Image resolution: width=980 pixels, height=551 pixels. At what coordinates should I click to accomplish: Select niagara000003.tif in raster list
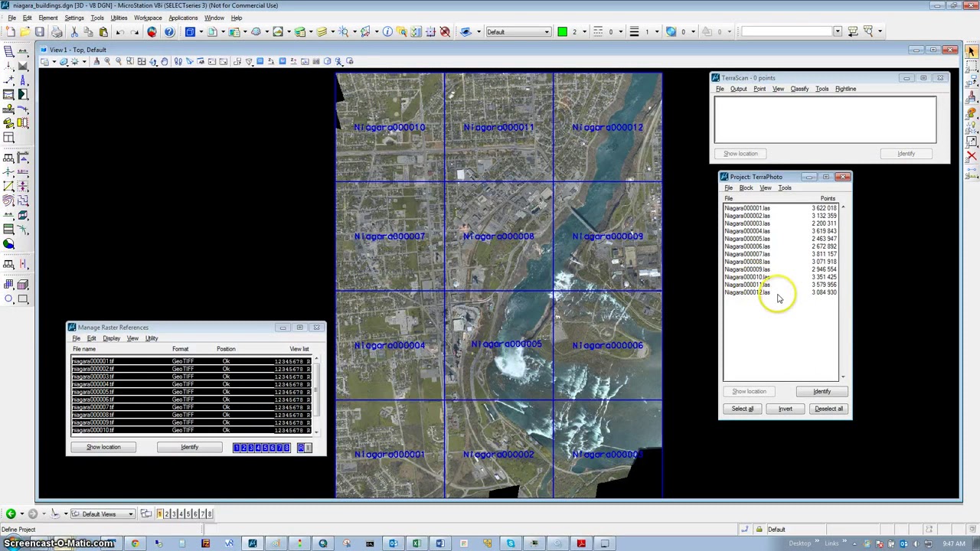pyautogui.click(x=191, y=377)
